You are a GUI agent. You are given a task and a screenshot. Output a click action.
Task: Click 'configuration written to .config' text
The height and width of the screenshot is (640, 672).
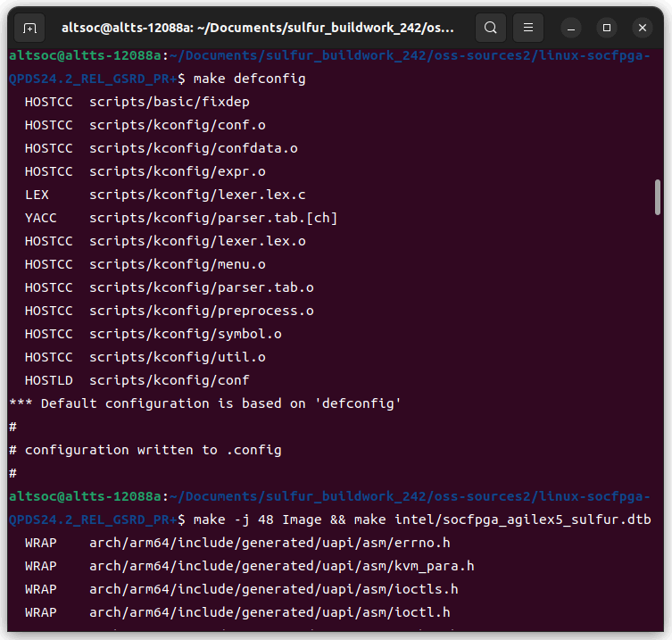[153, 450]
